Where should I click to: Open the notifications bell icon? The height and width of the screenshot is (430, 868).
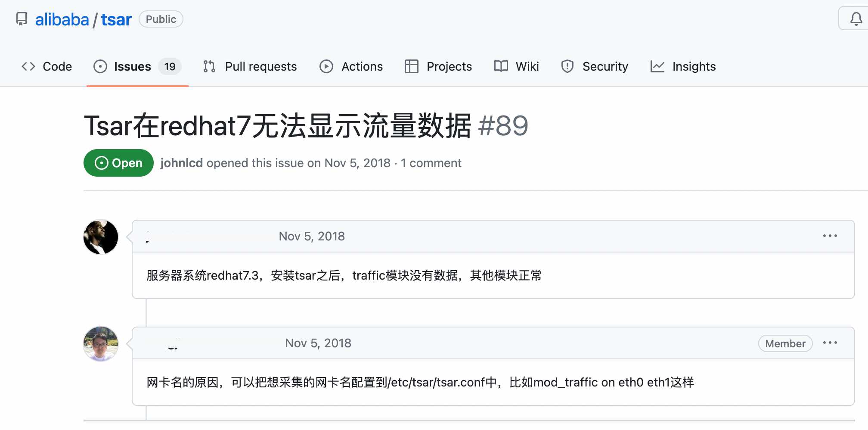tap(856, 19)
